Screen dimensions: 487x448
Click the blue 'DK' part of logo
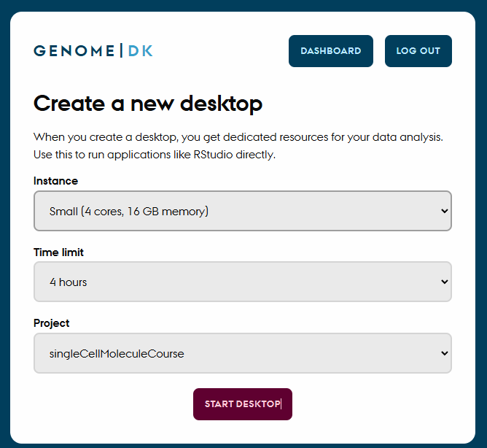[x=141, y=51]
